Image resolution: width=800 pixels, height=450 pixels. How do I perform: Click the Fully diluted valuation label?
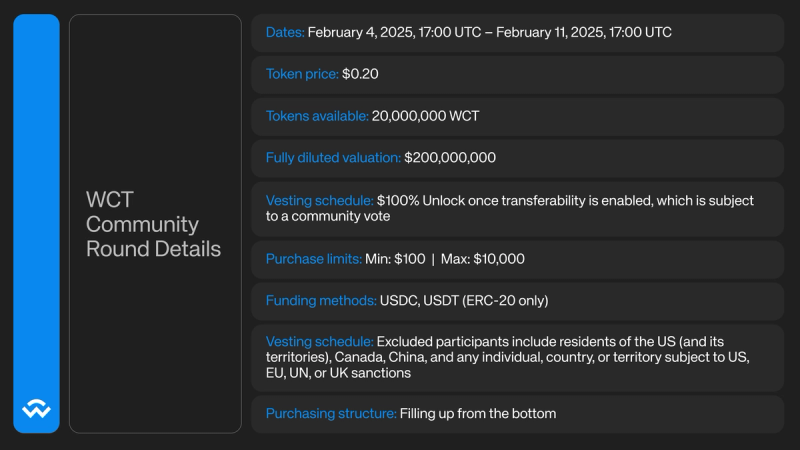333,158
